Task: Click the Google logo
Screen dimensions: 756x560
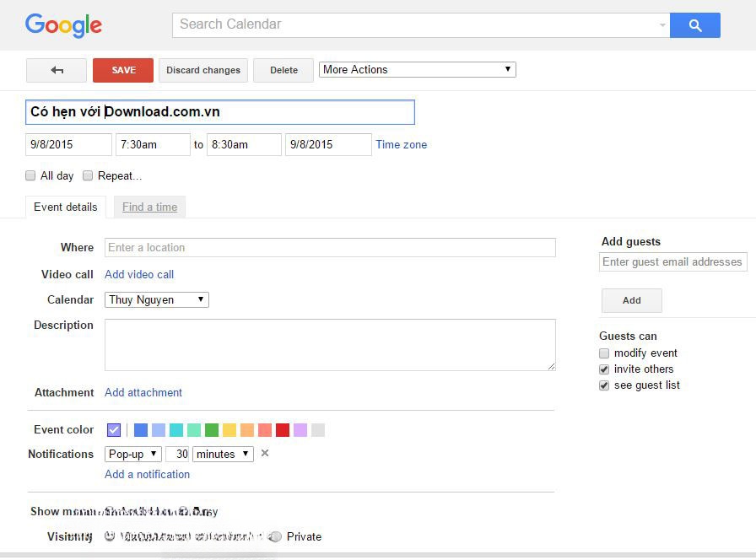Action: coord(63,25)
